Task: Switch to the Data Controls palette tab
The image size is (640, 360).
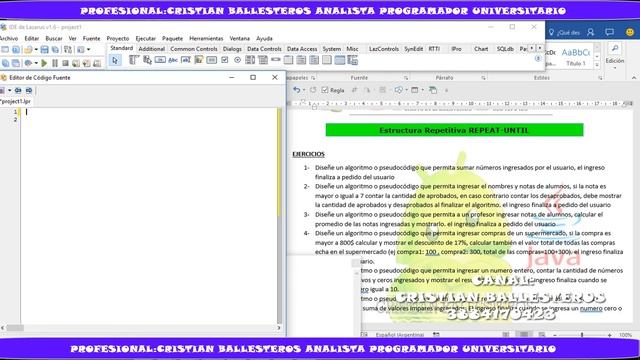Action: coord(264,49)
